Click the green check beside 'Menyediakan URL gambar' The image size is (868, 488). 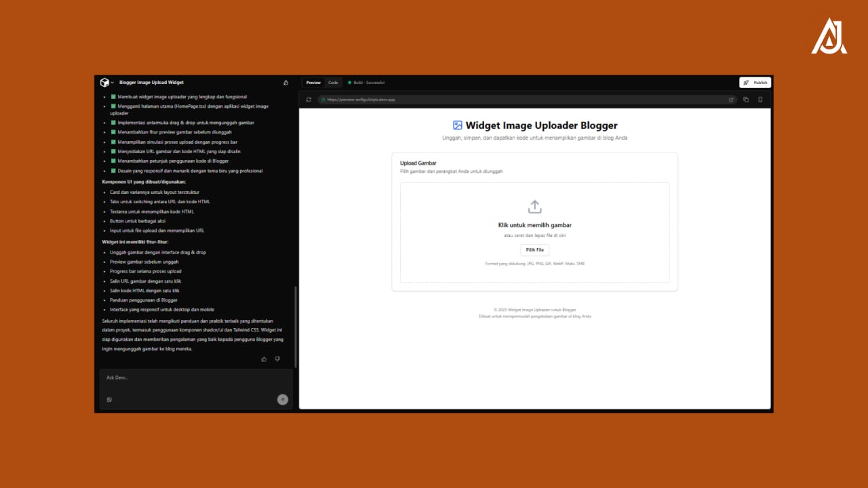point(113,152)
